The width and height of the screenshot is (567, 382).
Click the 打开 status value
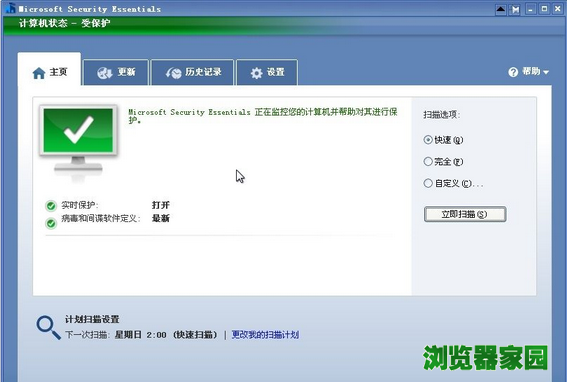pos(161,205)
